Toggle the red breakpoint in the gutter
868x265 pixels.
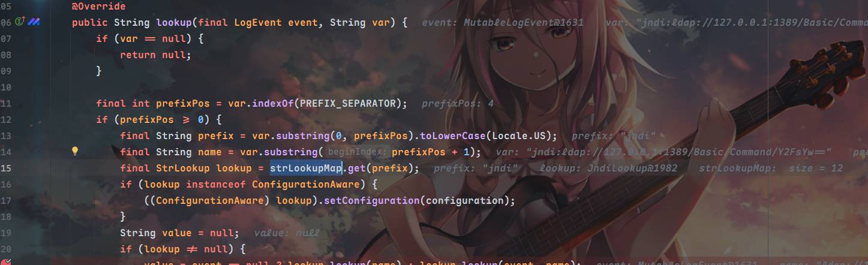coord(6,262)
